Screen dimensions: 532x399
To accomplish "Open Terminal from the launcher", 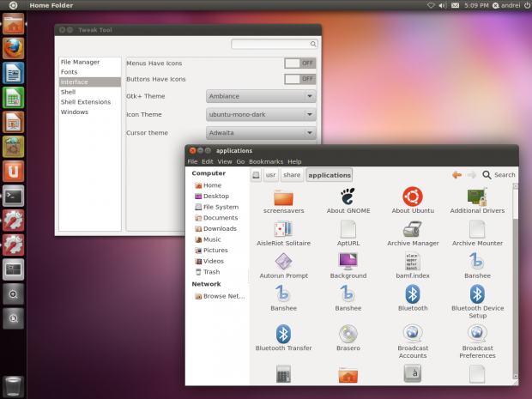I will tap(13, 196).
